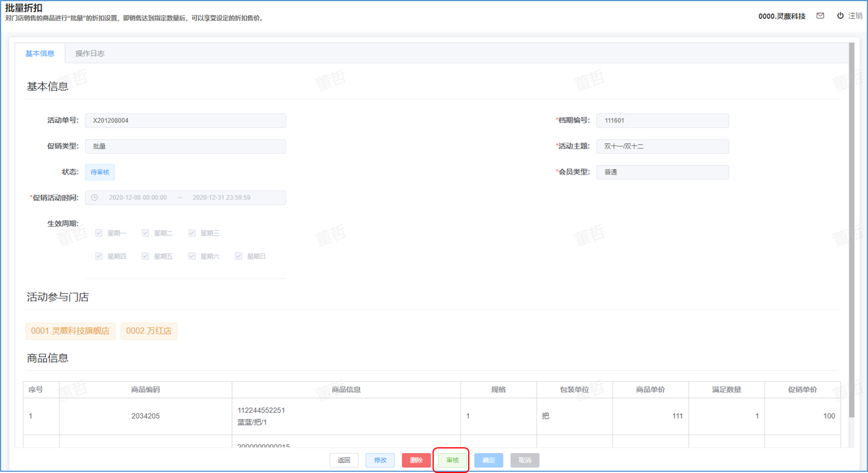Viewport: 868px width, 473px height.
Task: Click the 审核 approve button
Action: tap(452, 460)
